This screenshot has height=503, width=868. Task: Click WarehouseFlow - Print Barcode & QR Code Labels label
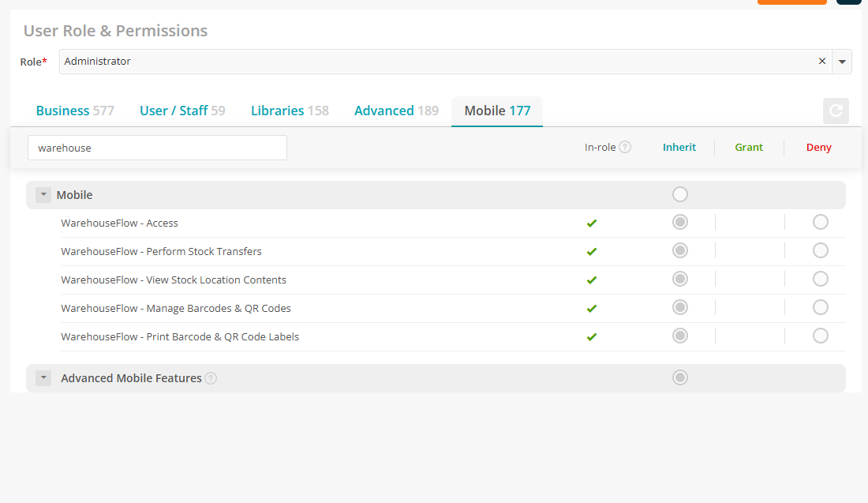tap(180, 337)
